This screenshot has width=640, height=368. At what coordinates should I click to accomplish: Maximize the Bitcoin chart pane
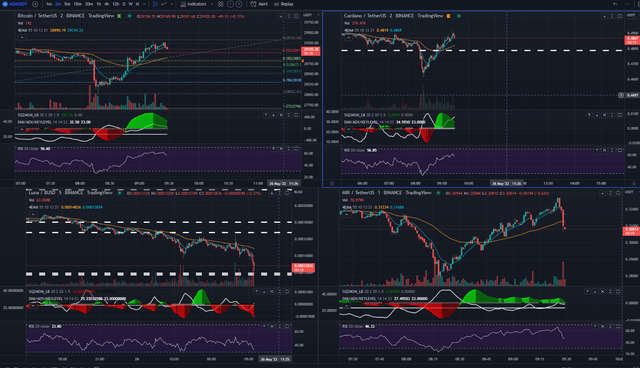pos(296,16)
